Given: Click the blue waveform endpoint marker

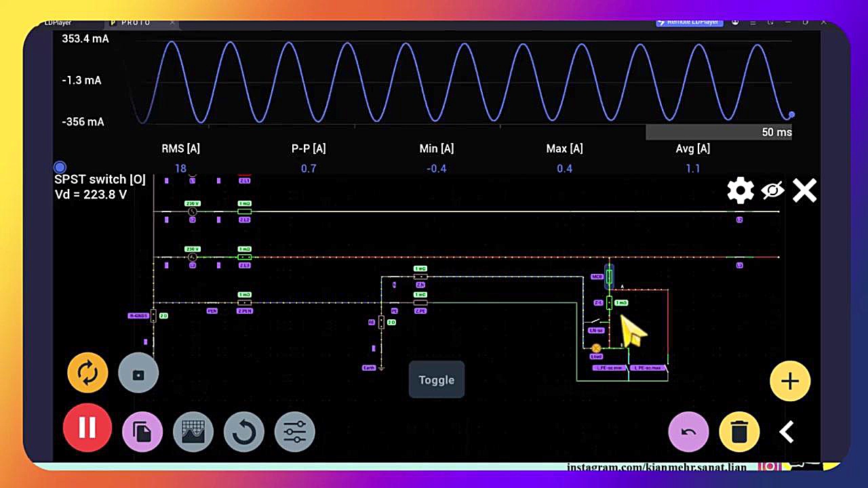Looking at the screenshot, I should point(791,115).
